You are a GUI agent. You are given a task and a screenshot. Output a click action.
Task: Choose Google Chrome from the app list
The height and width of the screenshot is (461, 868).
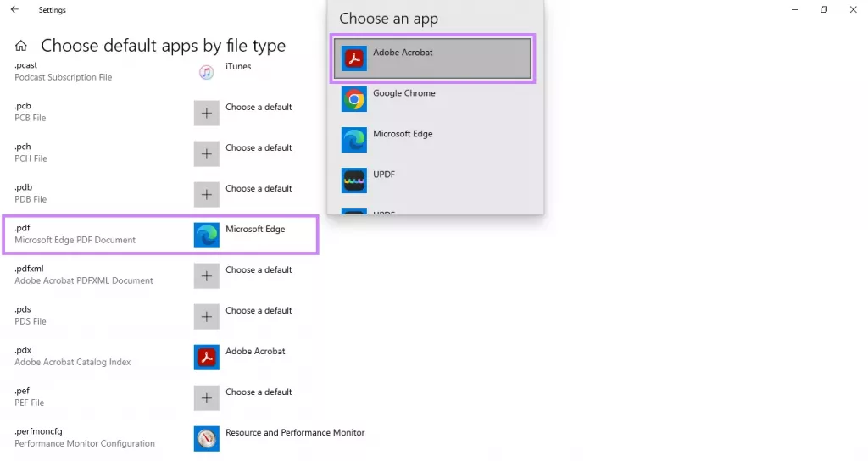pos(432,100)
